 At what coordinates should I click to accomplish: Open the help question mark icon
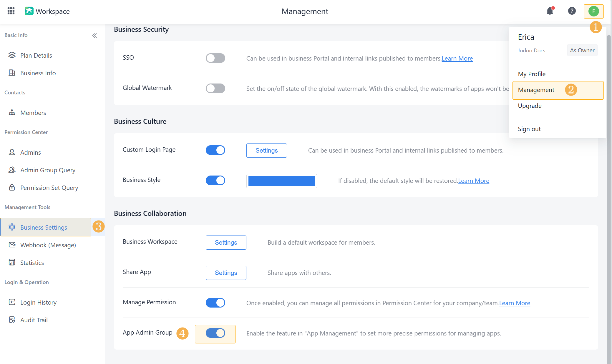click(x=572, y=11)
